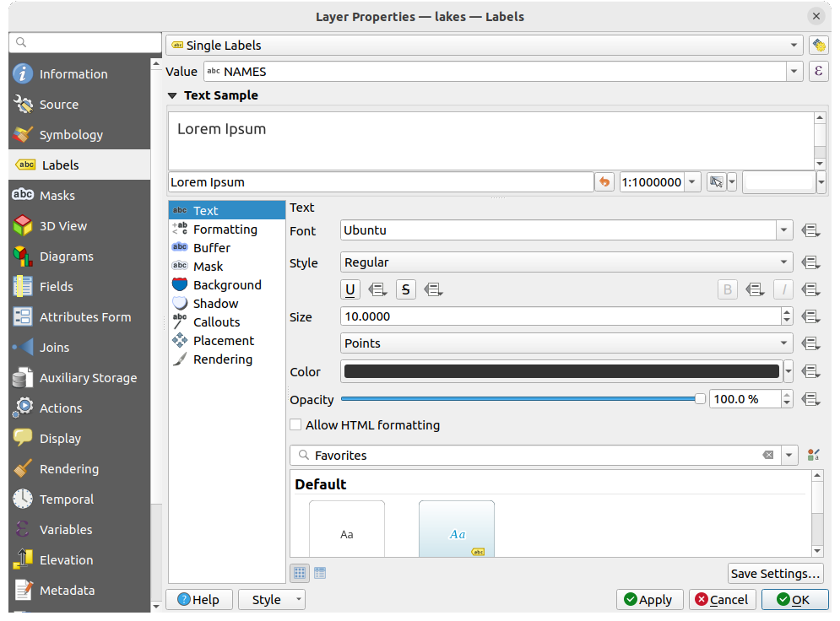Click the expression editor button beside Value

point(817,72)
